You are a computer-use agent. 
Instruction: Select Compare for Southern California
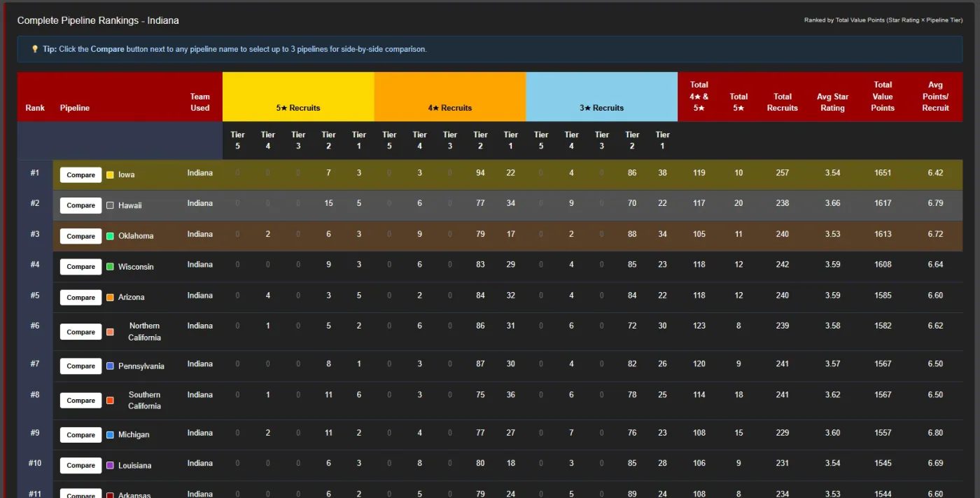coord(80,401)
